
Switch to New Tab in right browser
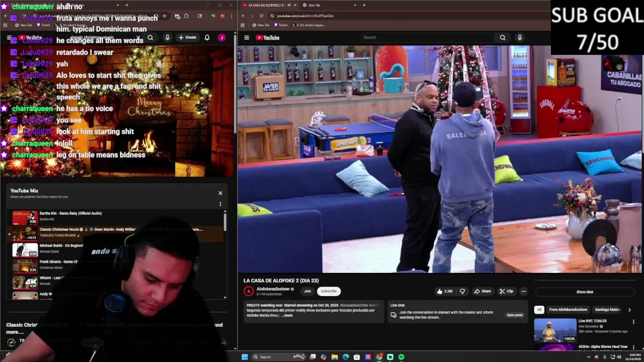pyautogui.click(x=329, y=5)
